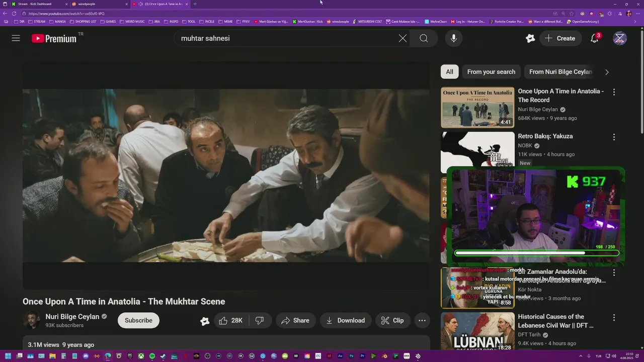
Task: Start voice search with the microphone
Action: [x=454, y=38]
